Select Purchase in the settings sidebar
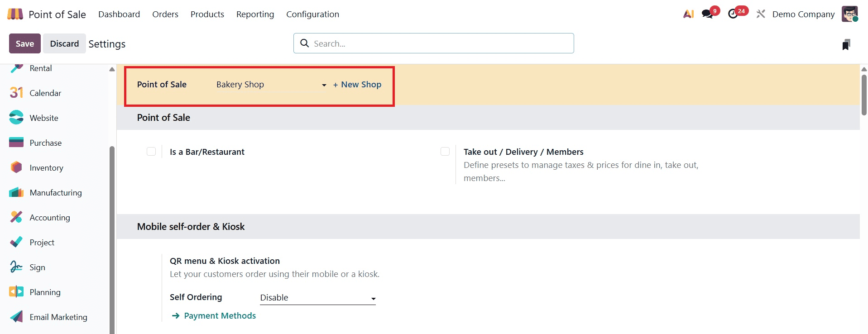 tap(46, 143)
